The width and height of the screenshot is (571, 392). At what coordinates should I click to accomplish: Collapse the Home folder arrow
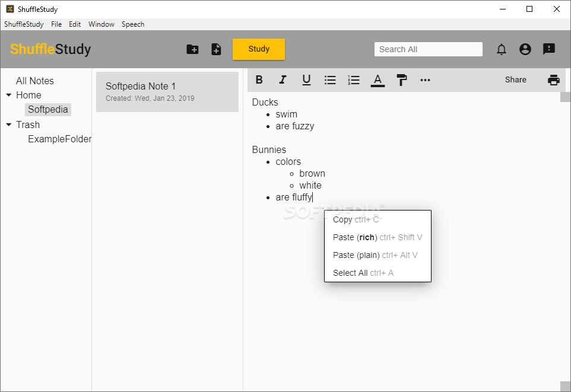[x=9, y=95]
